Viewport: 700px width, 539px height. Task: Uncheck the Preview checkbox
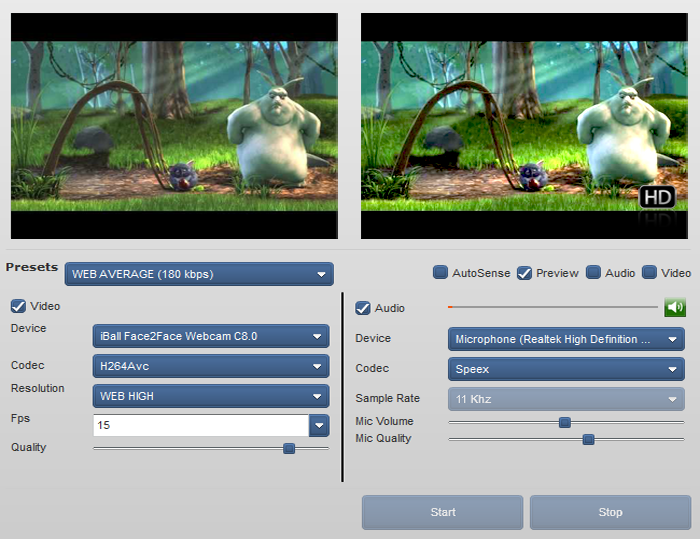(524, 272)
